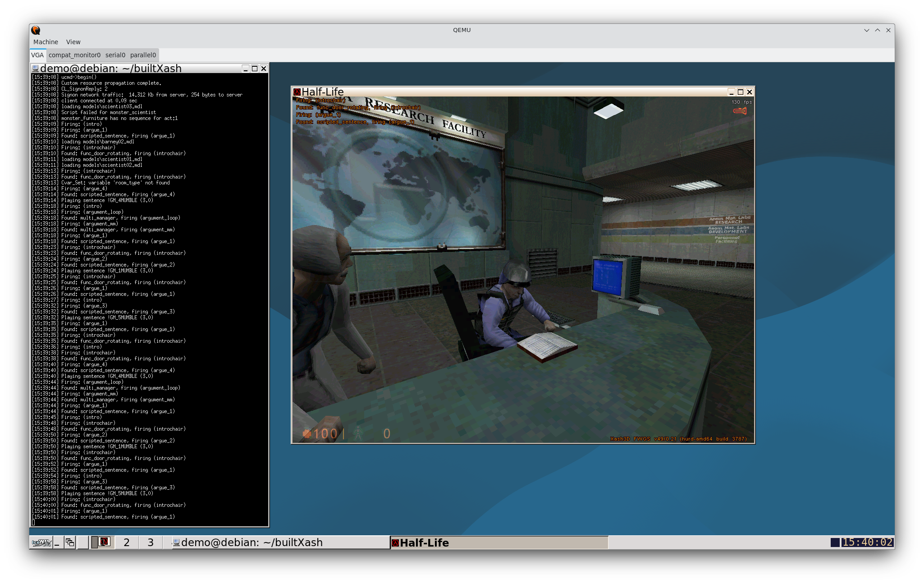This screenshot has width=924, height=584.
Task: Click terminal line 'loading models\scientist02.mdl'
Action: click(102, 166)
